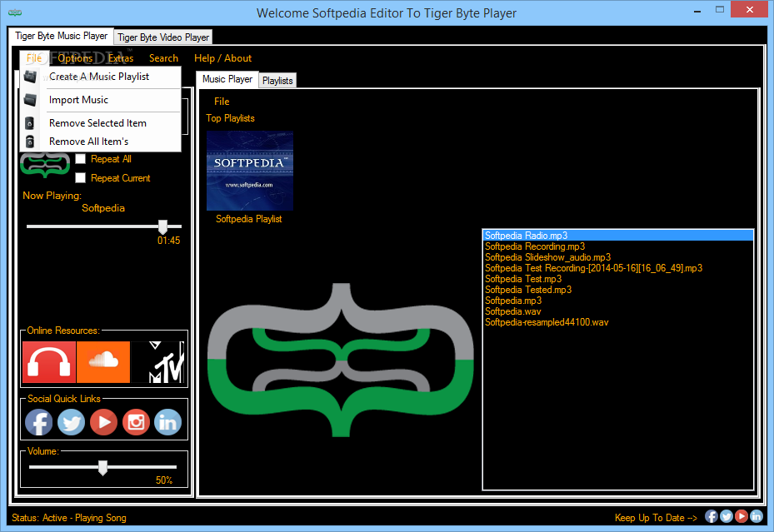The image size is (774, 532).
Task: Click the Now Playing Softpedia title
Action: [x=103, y=208]
